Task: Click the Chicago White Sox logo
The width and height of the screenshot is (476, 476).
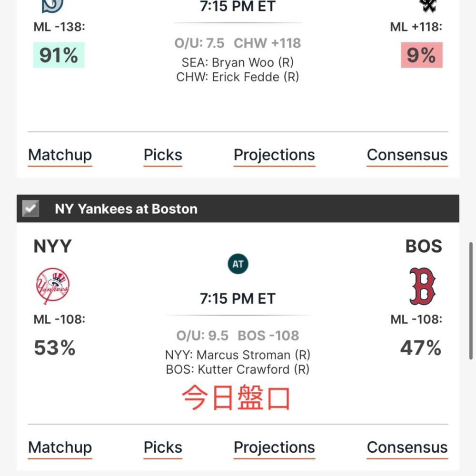Action: [x=428, y=5]
